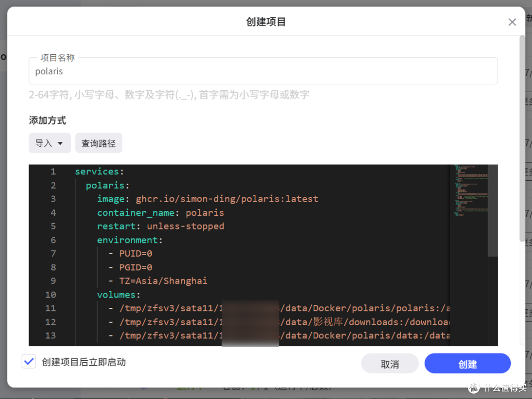The image size is (532, 399).
Task: Click the 创建项目 dialog title
Action: (x=266, y=22)
